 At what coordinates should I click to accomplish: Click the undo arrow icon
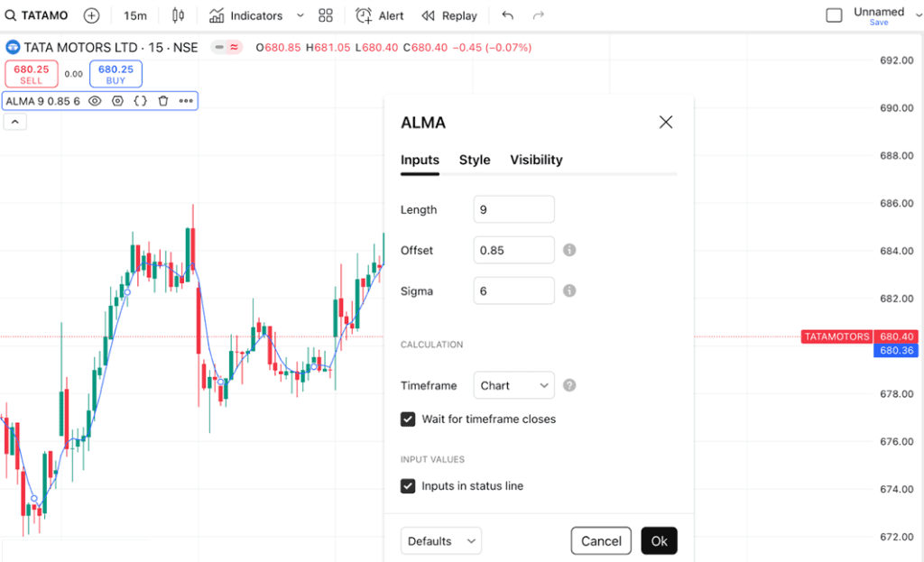[x=507, y=16]
